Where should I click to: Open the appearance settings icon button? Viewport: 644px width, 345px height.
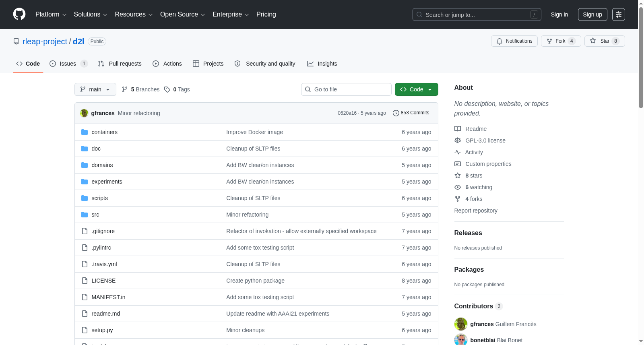click(x=619, y=14)
